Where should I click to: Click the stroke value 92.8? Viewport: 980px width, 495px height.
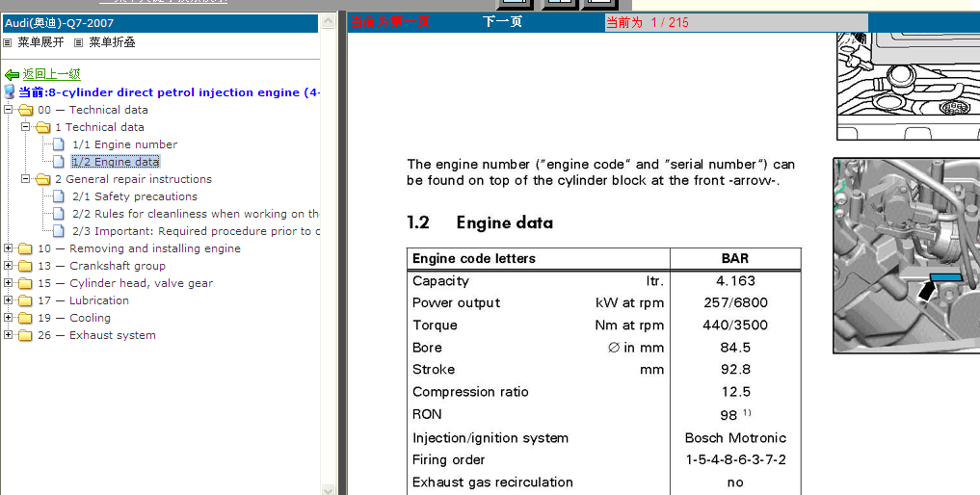735,370
